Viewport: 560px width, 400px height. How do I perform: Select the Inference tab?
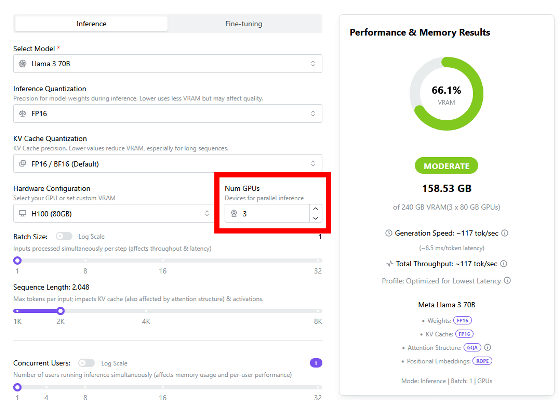pos(91,24)
